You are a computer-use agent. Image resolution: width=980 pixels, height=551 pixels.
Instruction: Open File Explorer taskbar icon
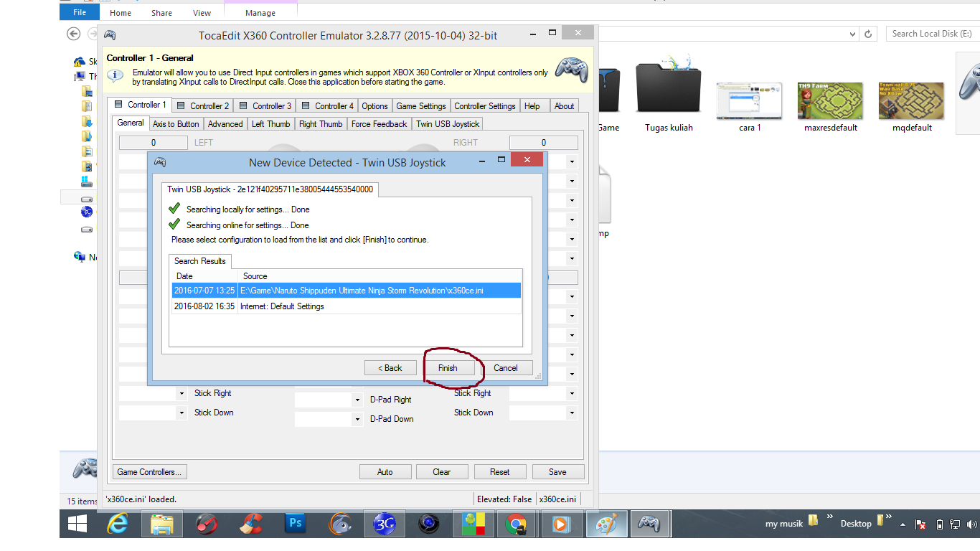tap(162, 524)
